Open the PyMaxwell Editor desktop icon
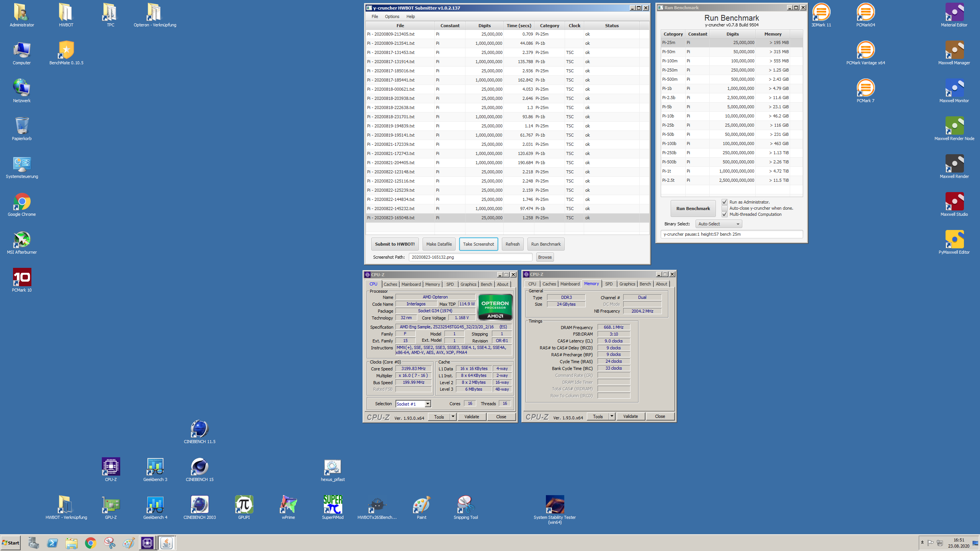Screen dimensions: 980x551 coord(954,242)
